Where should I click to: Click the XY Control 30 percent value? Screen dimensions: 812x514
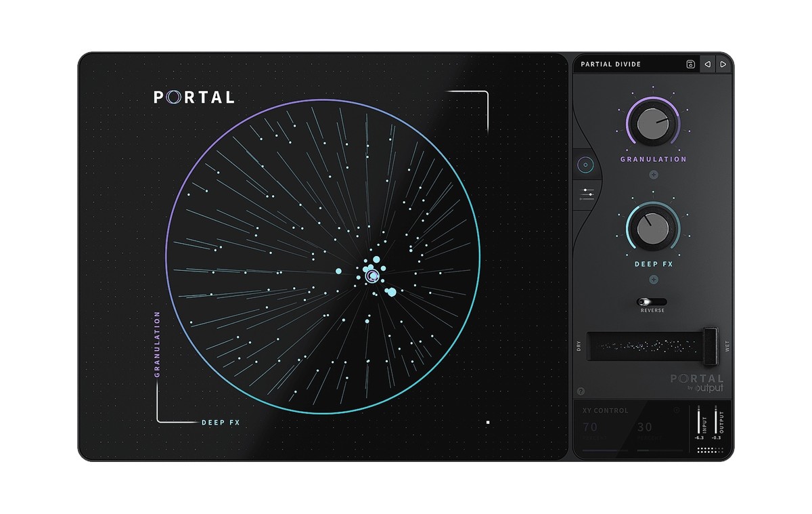645,427
